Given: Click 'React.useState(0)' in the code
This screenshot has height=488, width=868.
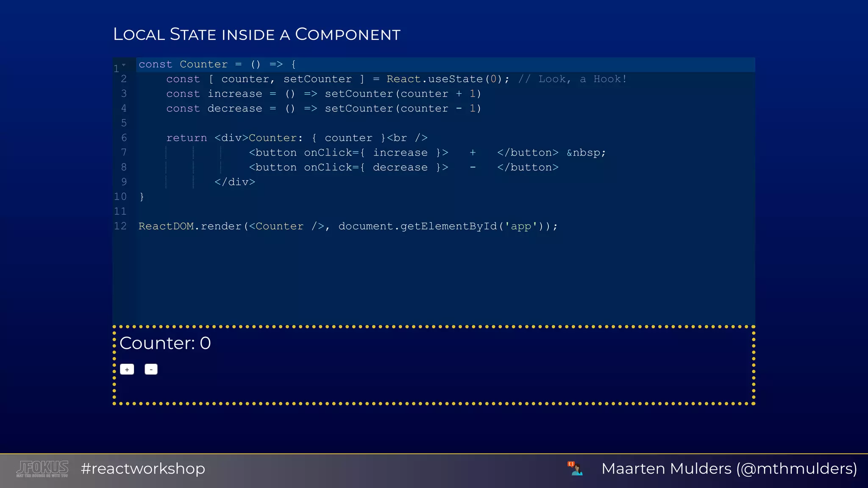Looking at the screenshot, I should pos(444,79).
